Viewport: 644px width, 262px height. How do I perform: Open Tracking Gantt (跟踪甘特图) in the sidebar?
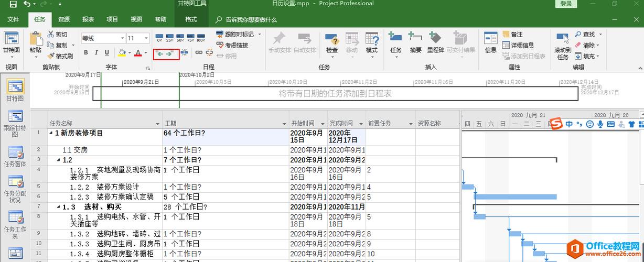pyautogui.click(x=15, y=124)
